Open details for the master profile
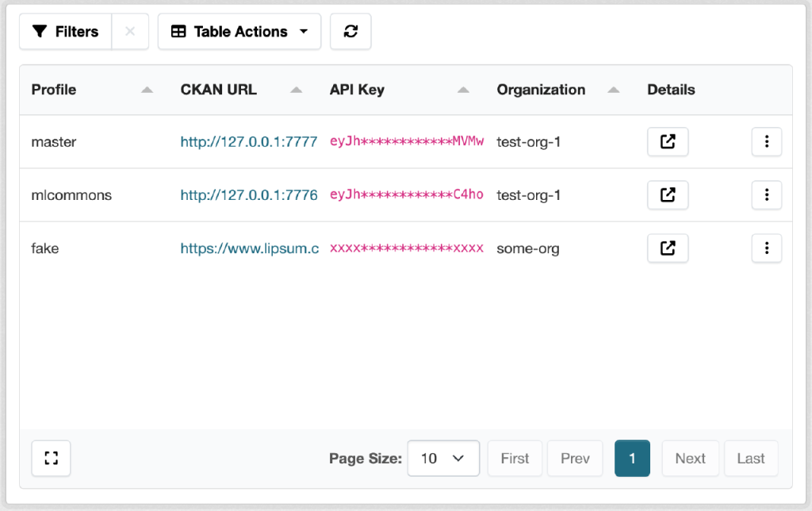812x511 pixels. [668, 142]
